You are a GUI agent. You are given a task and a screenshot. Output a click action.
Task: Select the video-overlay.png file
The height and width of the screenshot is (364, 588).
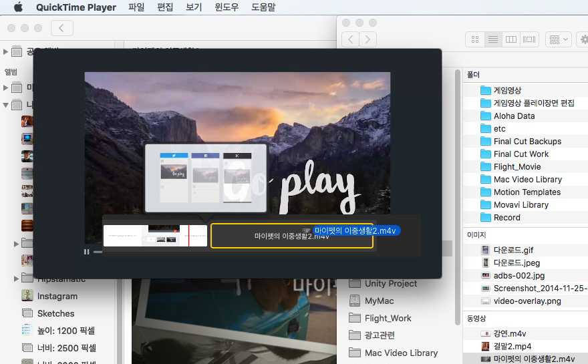[527, 301]
